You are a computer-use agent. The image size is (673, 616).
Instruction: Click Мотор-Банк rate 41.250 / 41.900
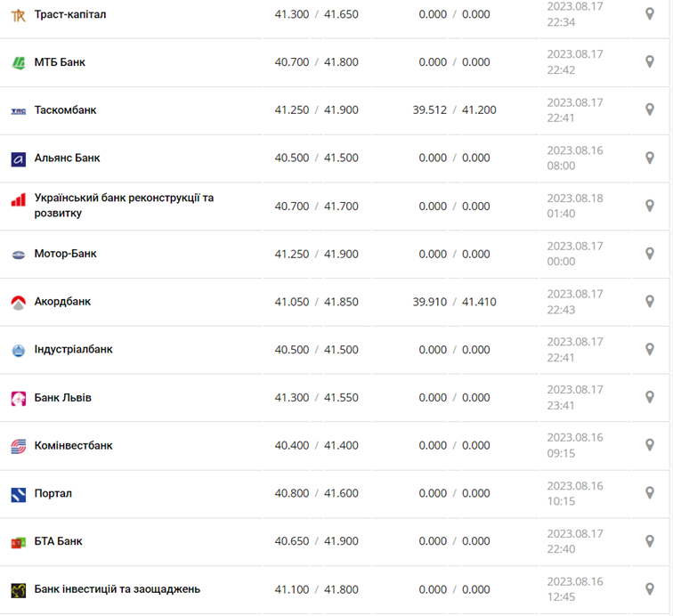(316, 254)
